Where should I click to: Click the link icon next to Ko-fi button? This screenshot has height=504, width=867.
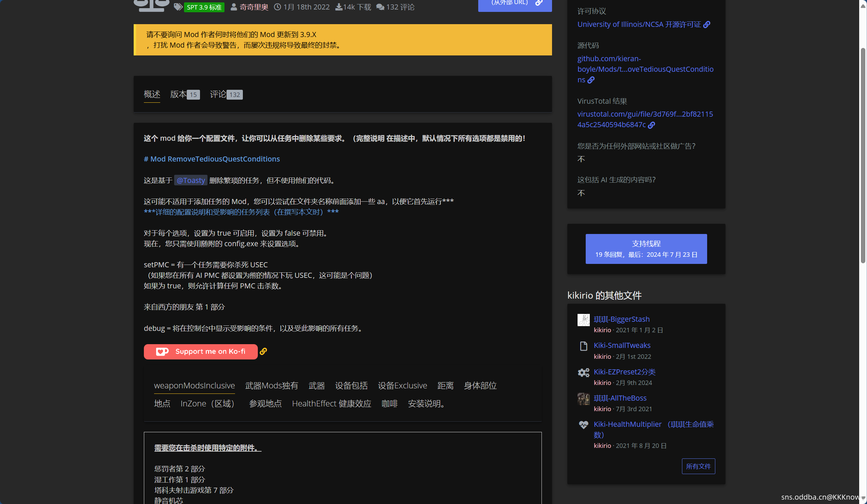(x=263, y=351)
